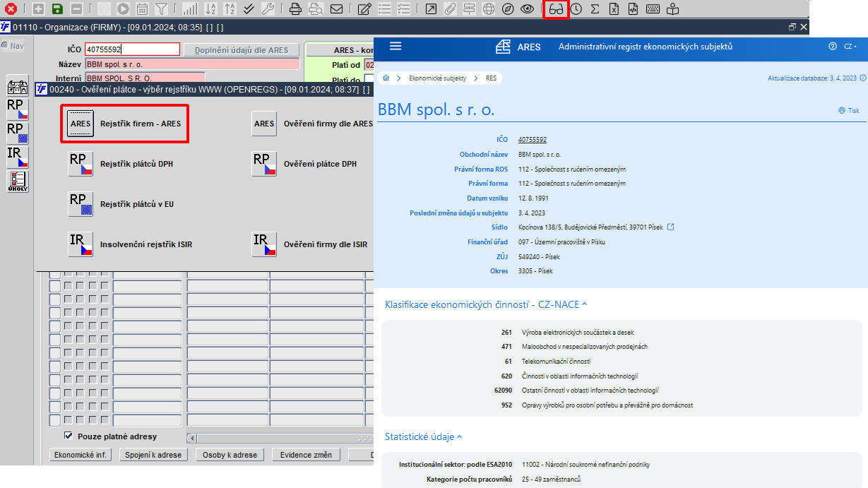The width and height of the screenshot is (868, 488).
Task: Click the paperclip attachment toolbar icon
Action: [450, 9]
